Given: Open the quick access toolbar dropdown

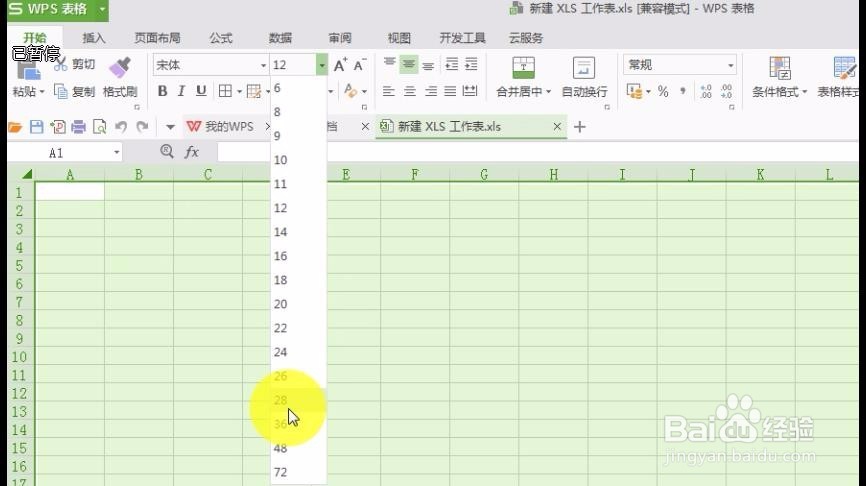Looking at the screenshot, I should click(x=170, y=127).
